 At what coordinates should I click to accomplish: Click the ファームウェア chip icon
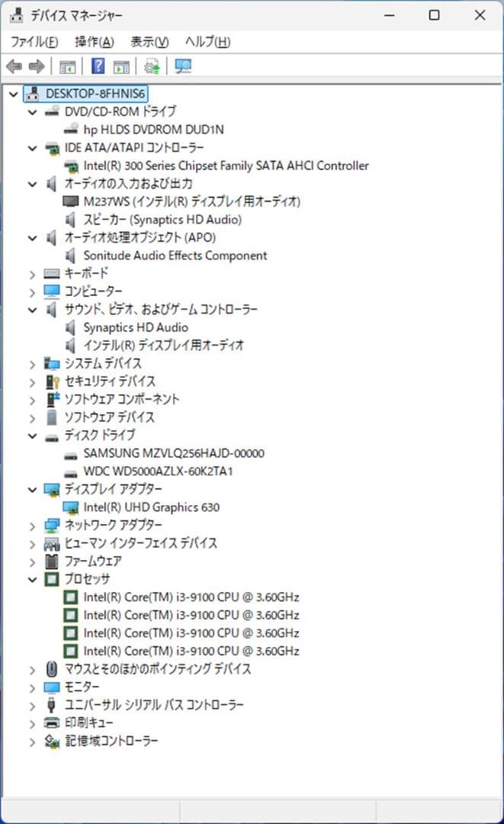[51, 562]
